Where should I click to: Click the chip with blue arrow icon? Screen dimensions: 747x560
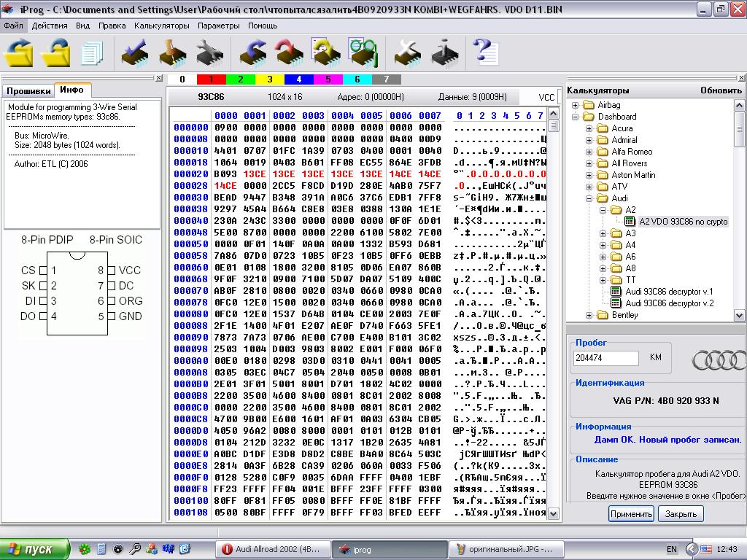pos(254,52)
